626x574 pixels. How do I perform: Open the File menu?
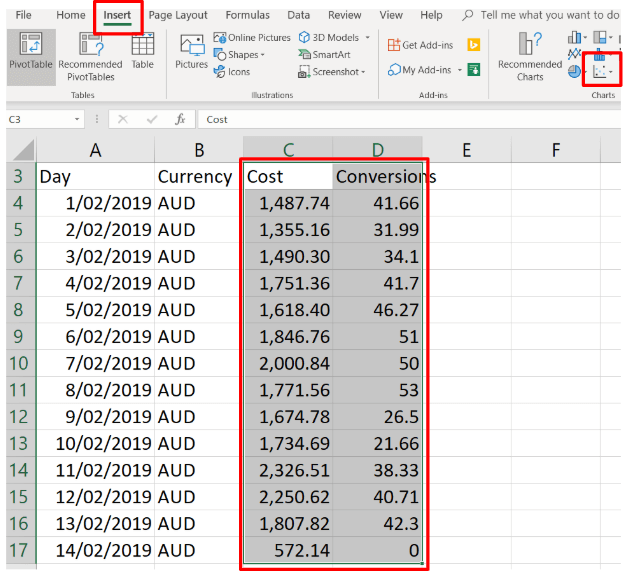pyautogui.click(x=23, y=15)
